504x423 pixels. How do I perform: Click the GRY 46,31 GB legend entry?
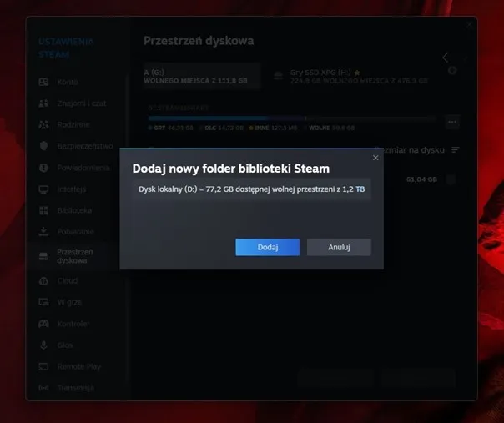coord(171,128)
